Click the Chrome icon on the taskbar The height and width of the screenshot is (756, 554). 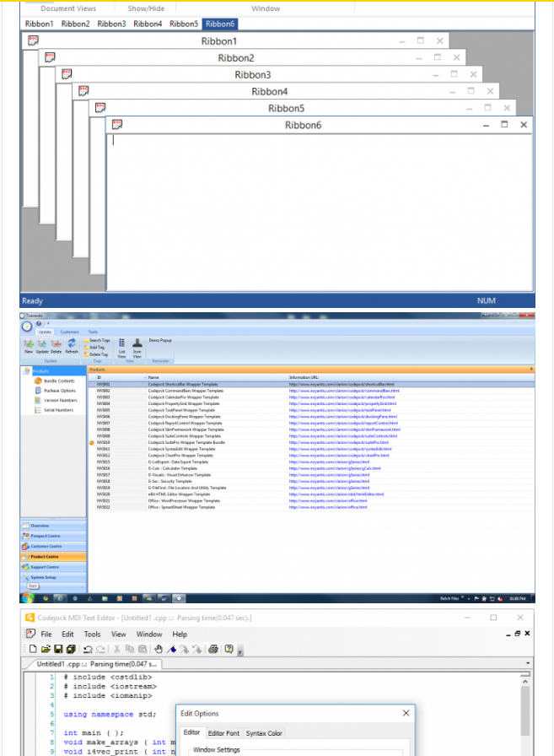(46, 598)
